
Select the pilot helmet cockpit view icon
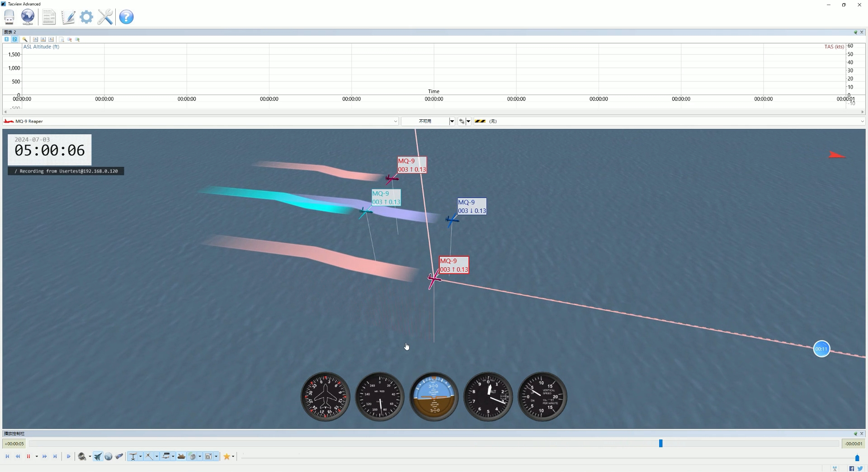[82, 457]
